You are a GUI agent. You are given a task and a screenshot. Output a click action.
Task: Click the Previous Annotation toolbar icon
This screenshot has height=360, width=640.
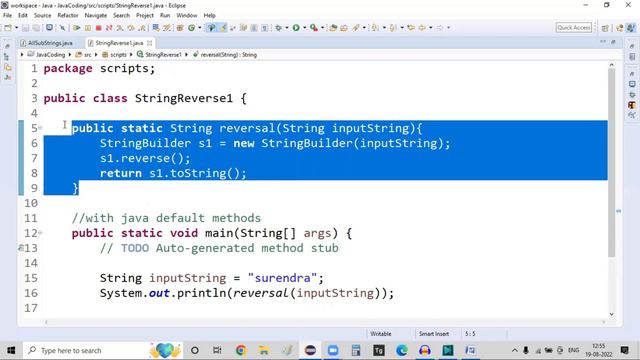(x=393, y=28)
